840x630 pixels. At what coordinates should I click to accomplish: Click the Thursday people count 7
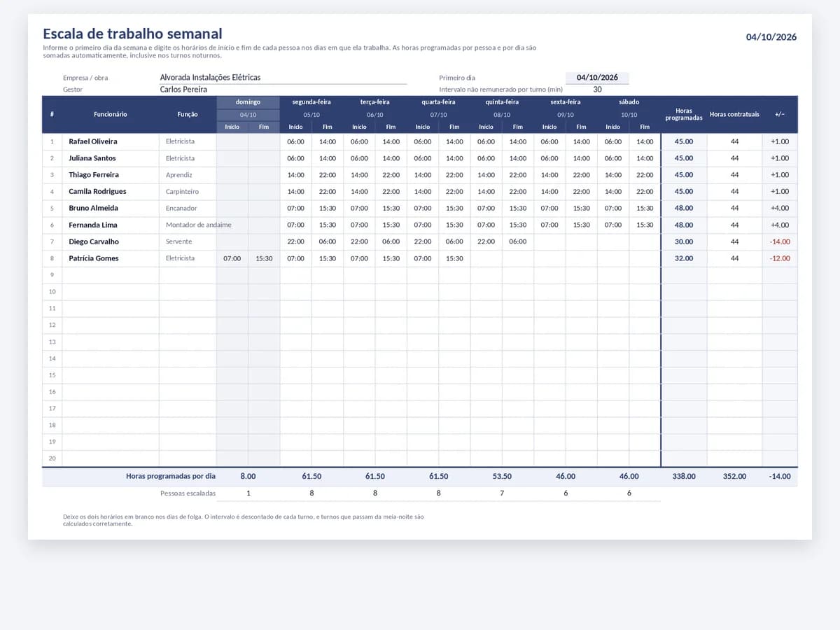[x=502, y=493]
